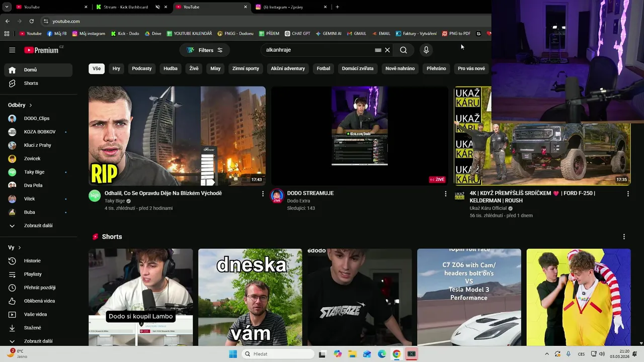644x362 pixels.
Task: Go to Domů in the sidebar
Action: (38, 70)
